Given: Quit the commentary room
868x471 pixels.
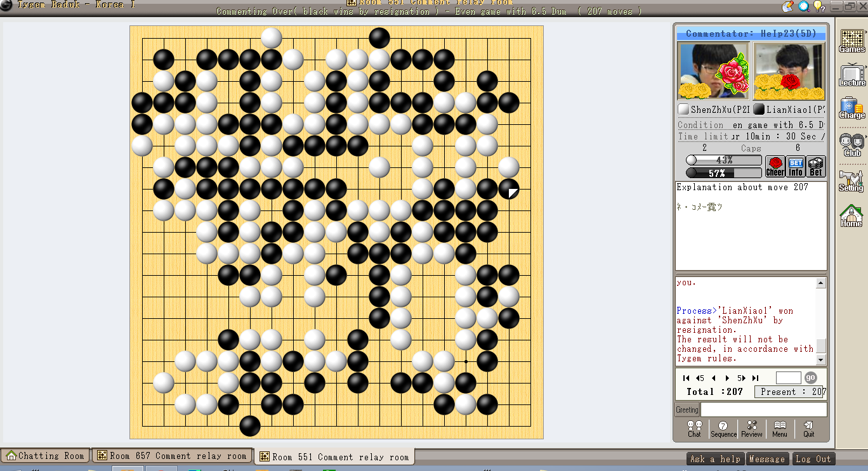Looking at the screenshot, I should click(808, 429).
